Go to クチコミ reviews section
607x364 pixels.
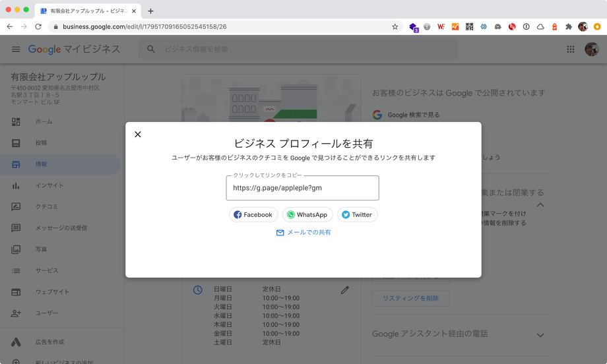47,206
